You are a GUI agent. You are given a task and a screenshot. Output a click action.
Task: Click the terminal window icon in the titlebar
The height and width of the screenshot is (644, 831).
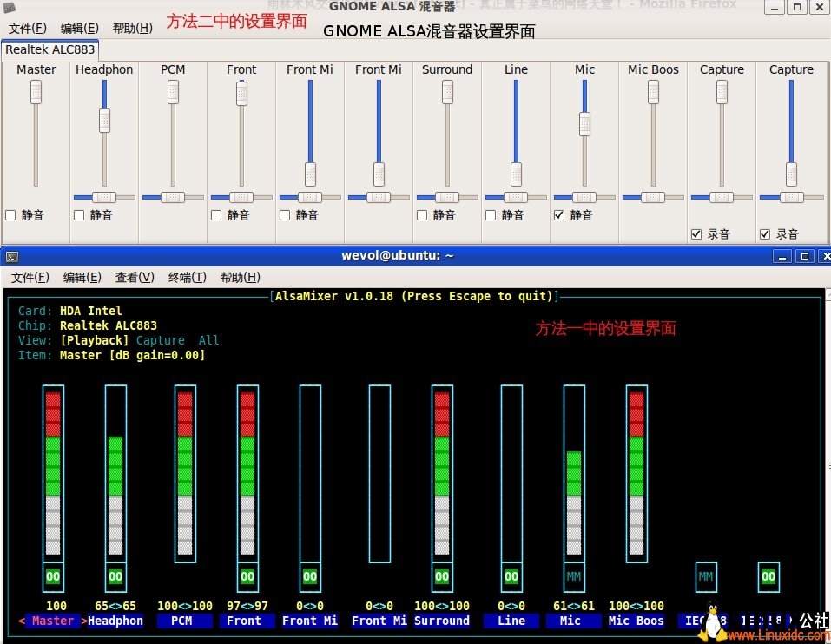pos(12,256)
